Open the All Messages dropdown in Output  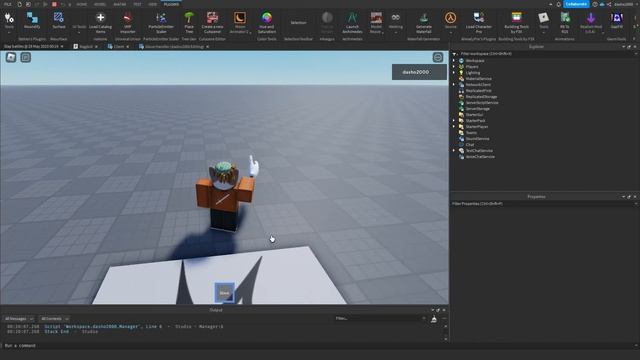pos(19,319)
